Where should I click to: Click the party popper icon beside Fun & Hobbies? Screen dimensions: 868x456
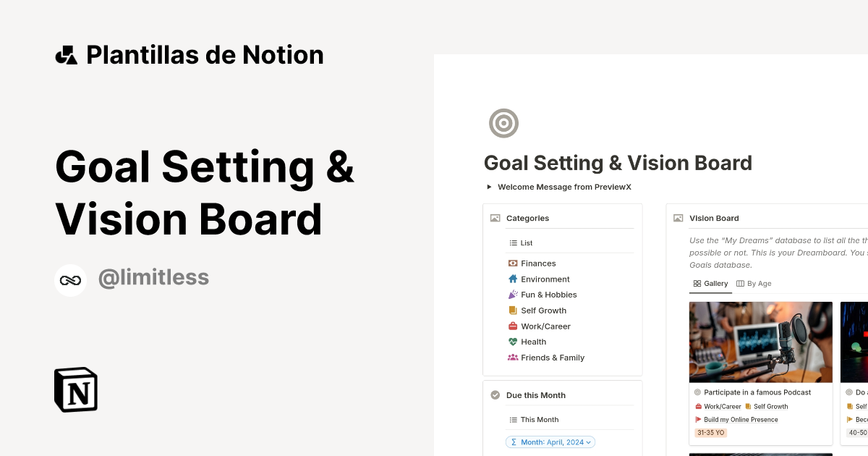pos(512,295)
